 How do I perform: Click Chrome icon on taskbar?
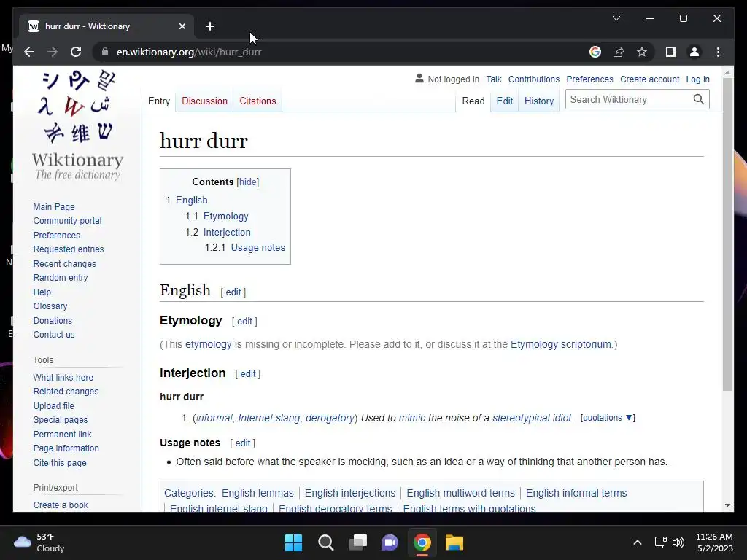click(422, 542)
